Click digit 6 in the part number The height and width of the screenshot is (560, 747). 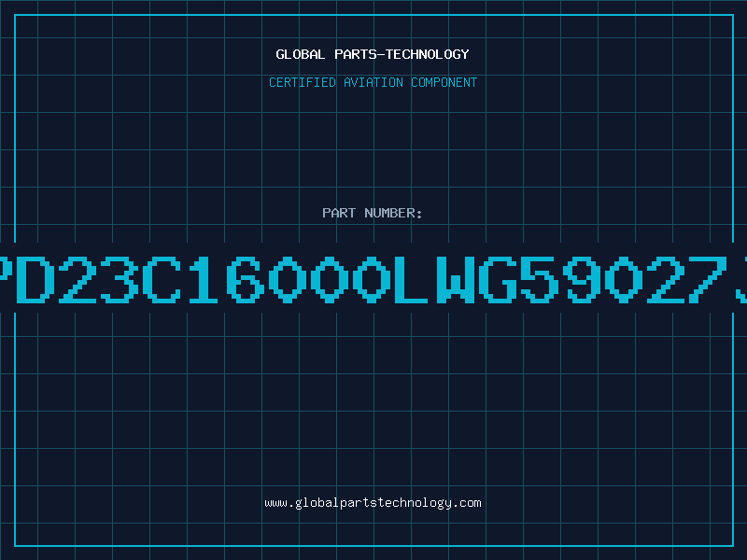click(246, 279)
